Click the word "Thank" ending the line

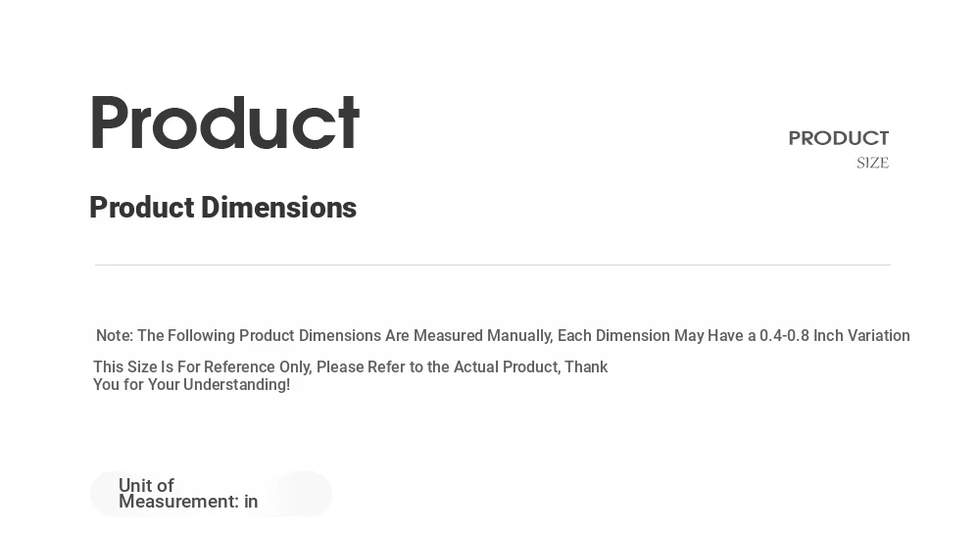[586, 366]
